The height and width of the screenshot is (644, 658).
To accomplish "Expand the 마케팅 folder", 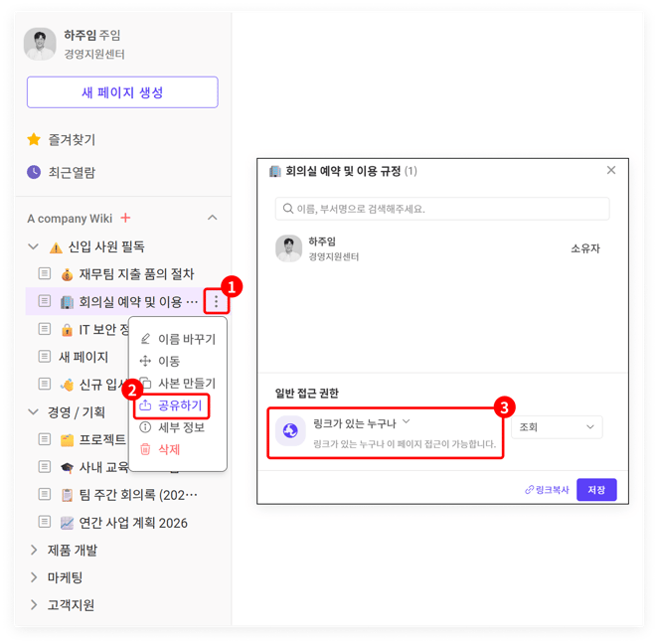I will click(x=34, y=577).
